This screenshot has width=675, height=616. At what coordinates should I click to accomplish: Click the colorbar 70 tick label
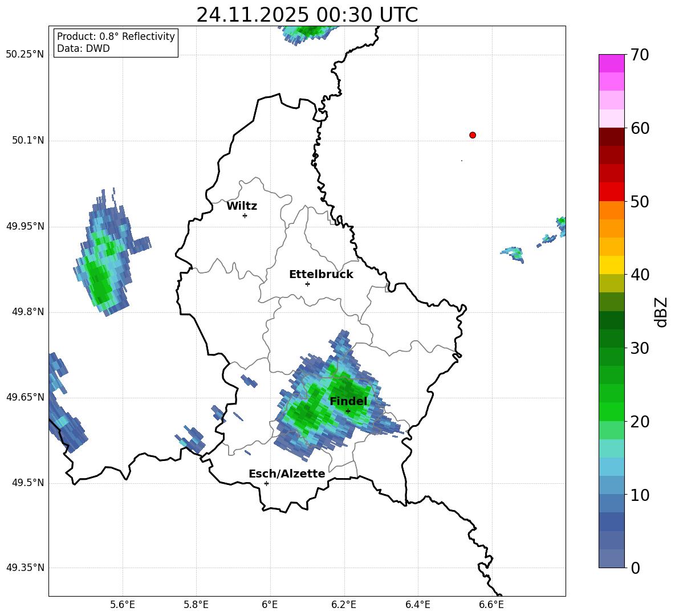coord(640,55)
